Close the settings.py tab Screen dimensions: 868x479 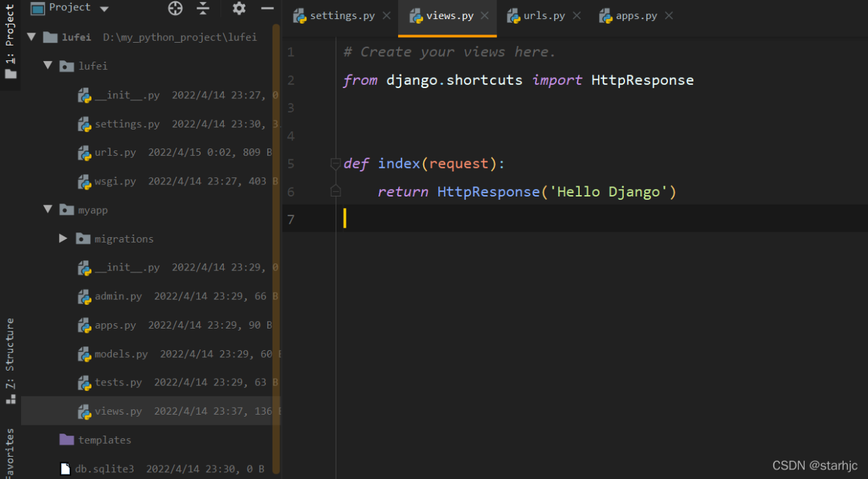pyautogui.click(x=387, y=16)
